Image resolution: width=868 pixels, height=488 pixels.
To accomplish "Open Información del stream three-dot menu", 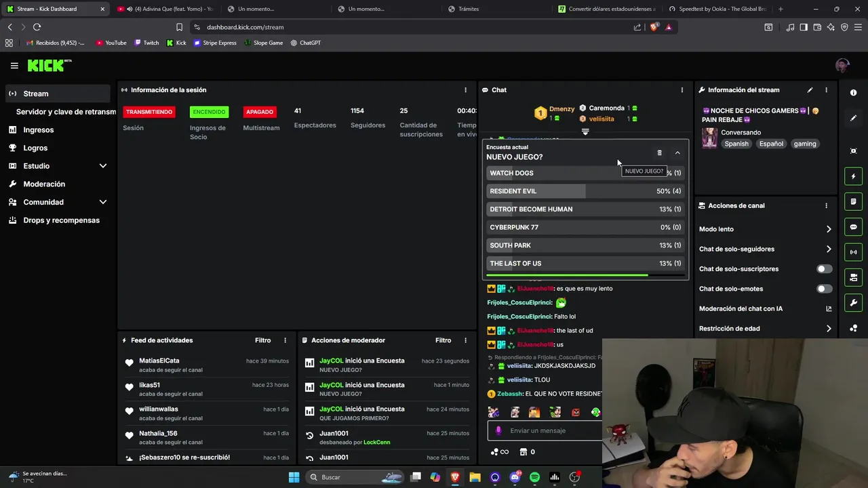I will [x=826, y=90].
